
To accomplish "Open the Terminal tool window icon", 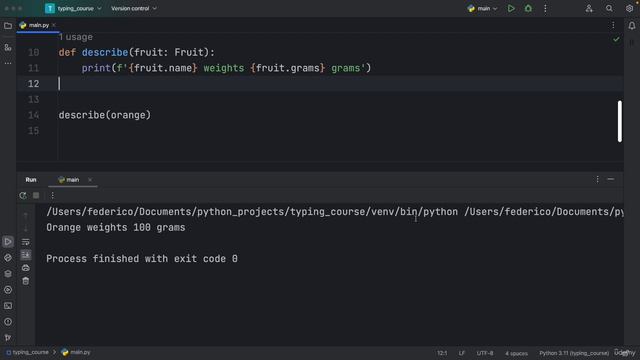I will [8, 306].
